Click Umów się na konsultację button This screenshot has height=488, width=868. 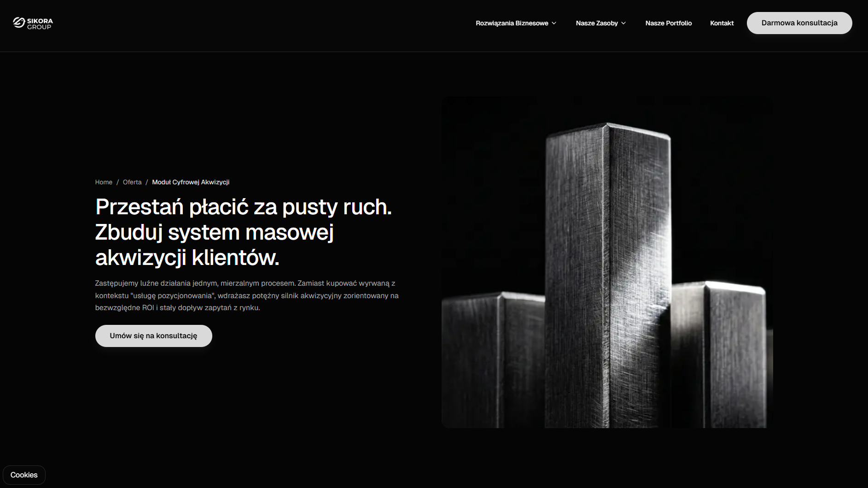(153, 336)
